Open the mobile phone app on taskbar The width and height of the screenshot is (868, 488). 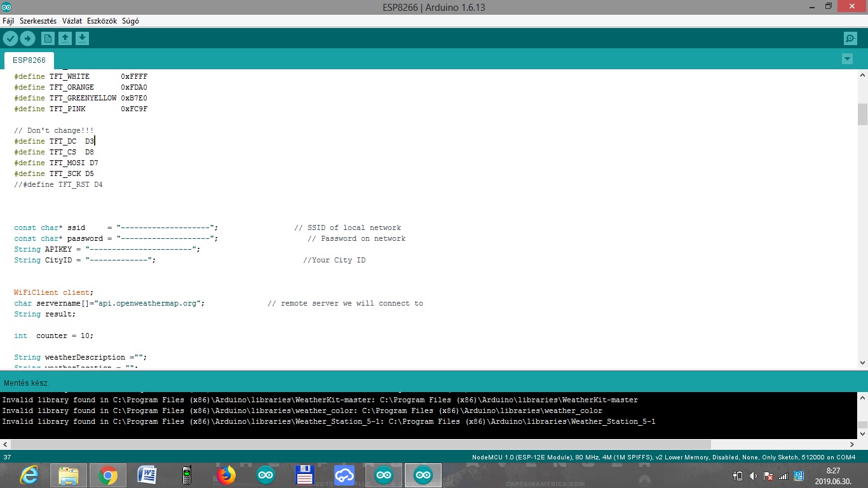click(x=187, y=475)
